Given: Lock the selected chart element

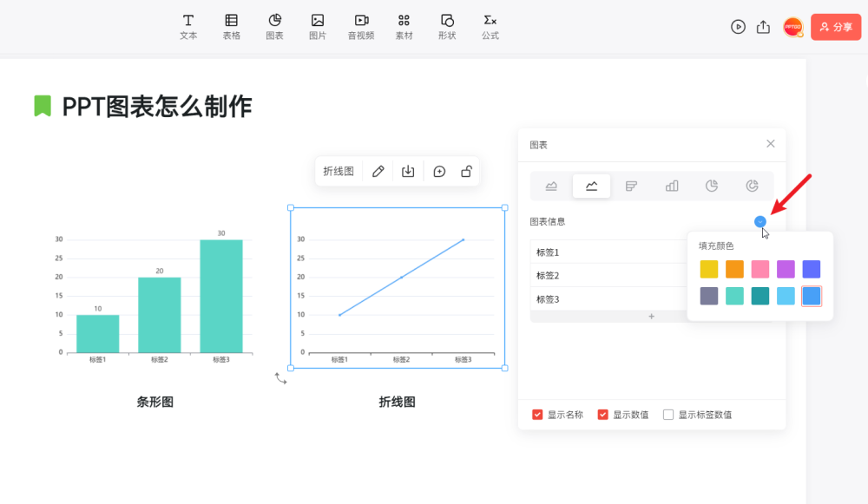Looking at the screenshot, I should [x=466, y=171].
